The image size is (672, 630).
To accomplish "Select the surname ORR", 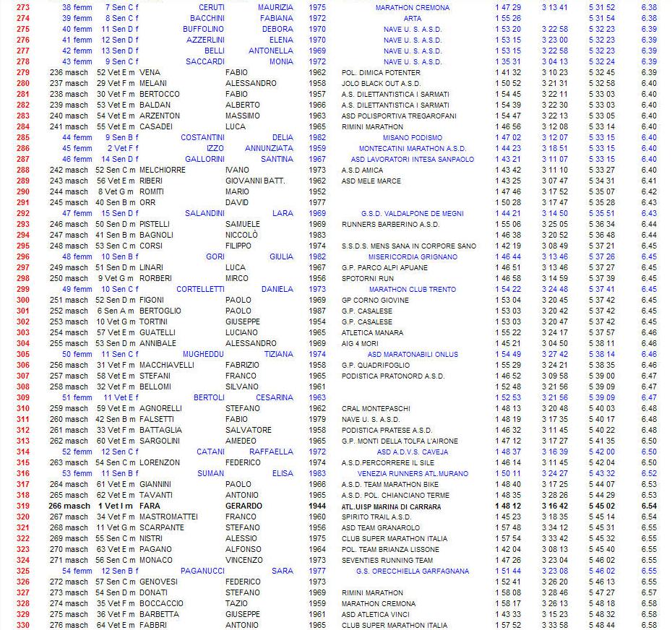I will [147, 203].
